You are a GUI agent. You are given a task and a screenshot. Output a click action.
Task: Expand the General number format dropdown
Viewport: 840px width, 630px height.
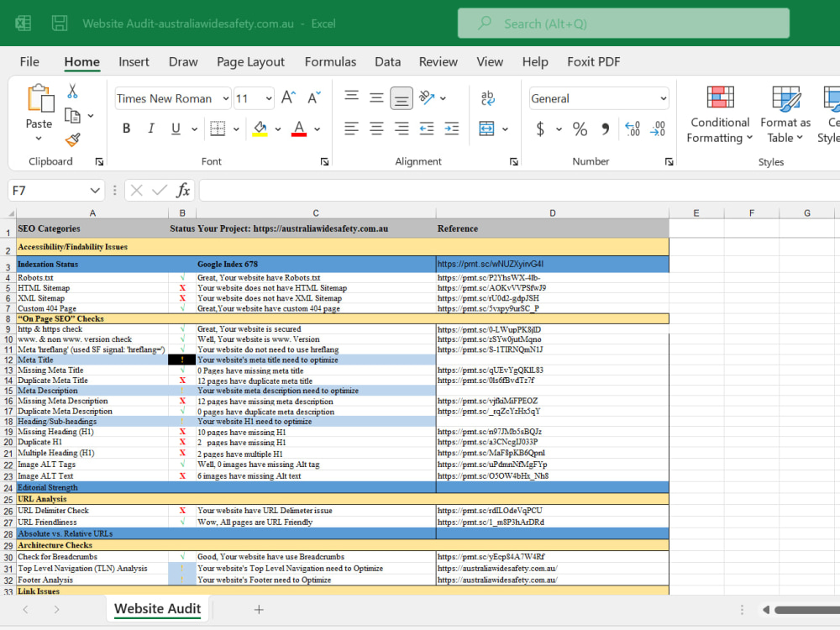(664, 98)
